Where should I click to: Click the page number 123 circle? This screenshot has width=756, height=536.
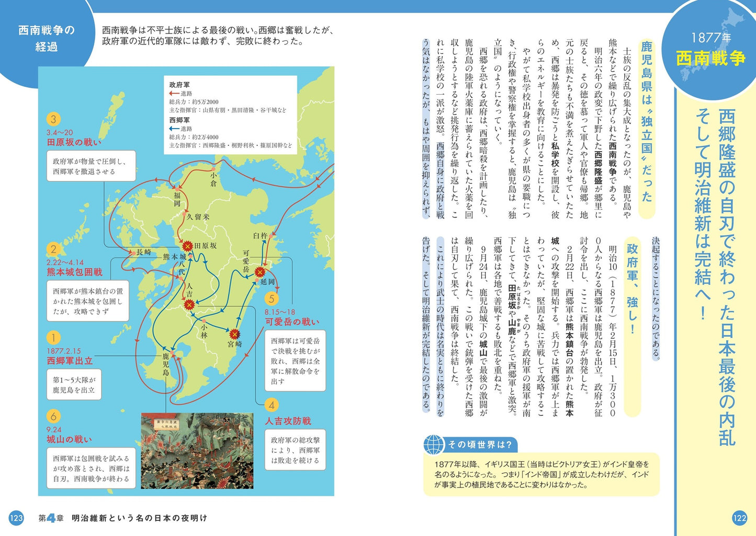pyautogui.click(x=16, y=518)
